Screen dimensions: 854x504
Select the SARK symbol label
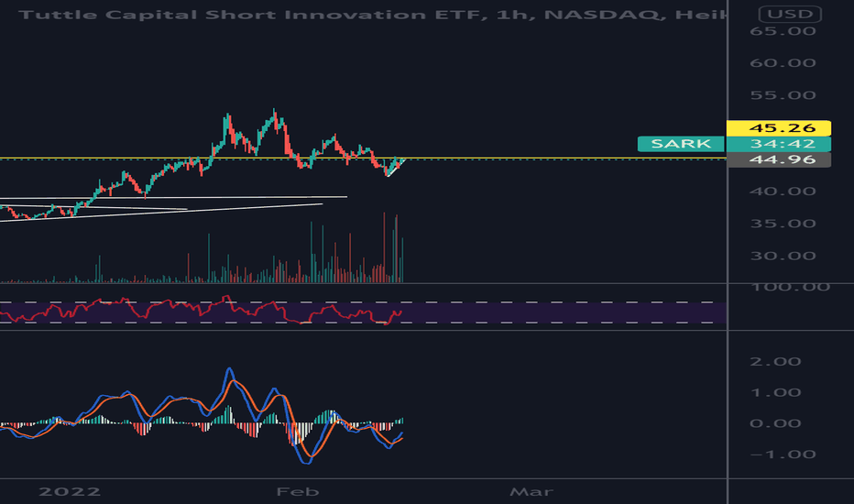(681, 144)
